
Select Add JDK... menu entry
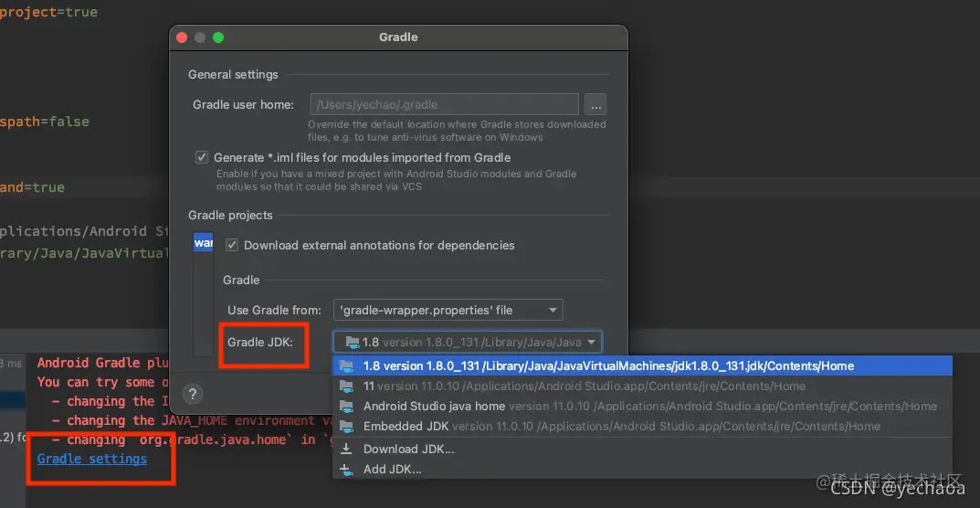point(642,469)
